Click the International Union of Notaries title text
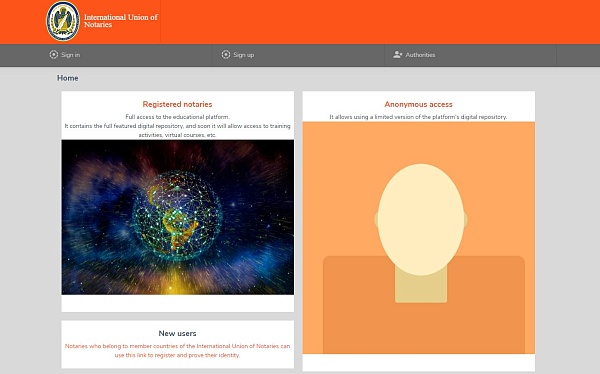The width and height of the screenshot is (600, 374). 121,21
